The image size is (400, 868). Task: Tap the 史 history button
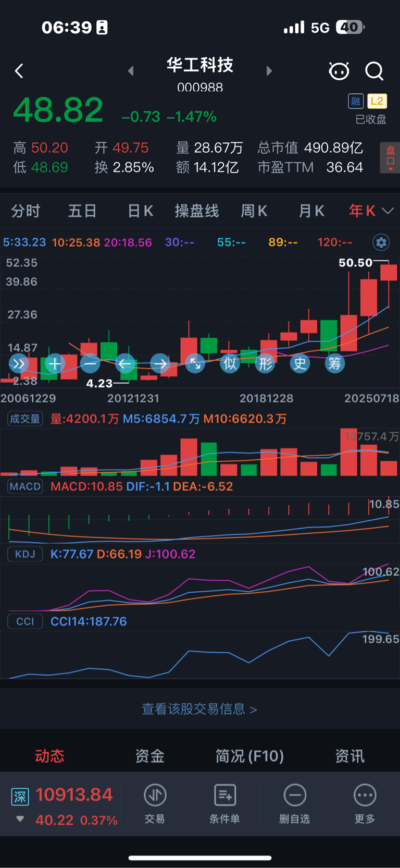click(x=300, y=363)
